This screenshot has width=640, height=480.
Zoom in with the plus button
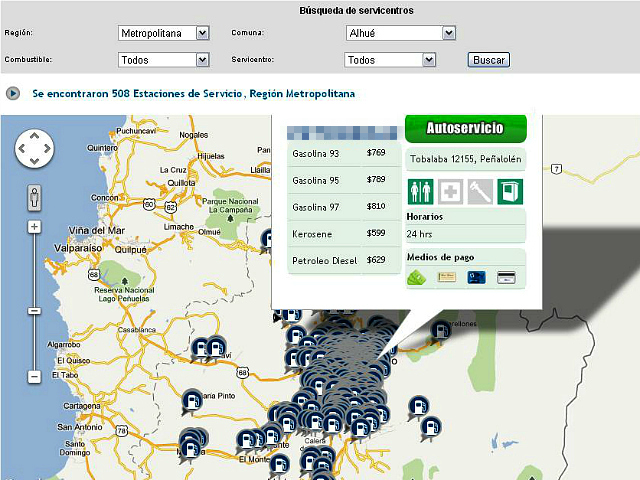34,227
